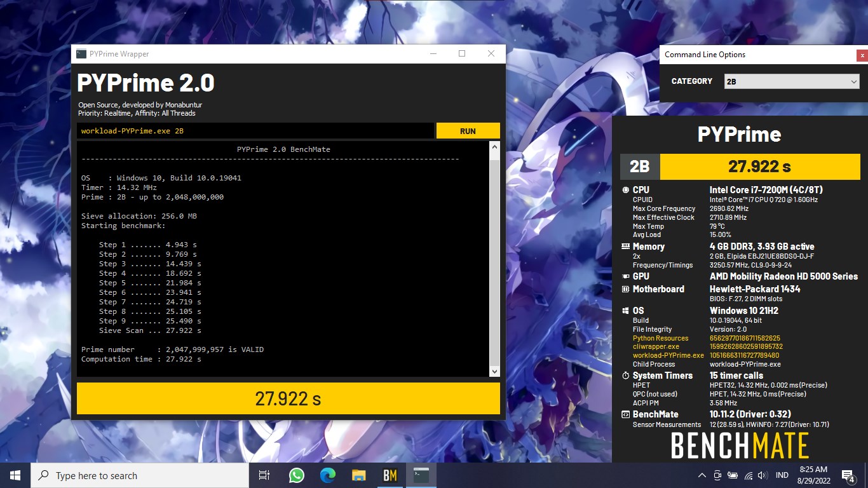This screenshot has width=868, height=488.
Task: Show hidden system tray icons
Action: pos(702,475)
